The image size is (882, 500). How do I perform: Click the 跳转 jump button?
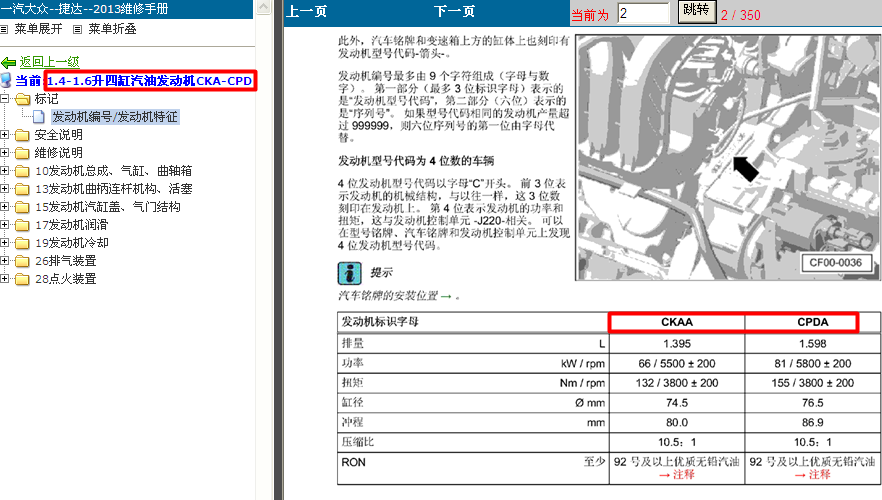point(696,11)
